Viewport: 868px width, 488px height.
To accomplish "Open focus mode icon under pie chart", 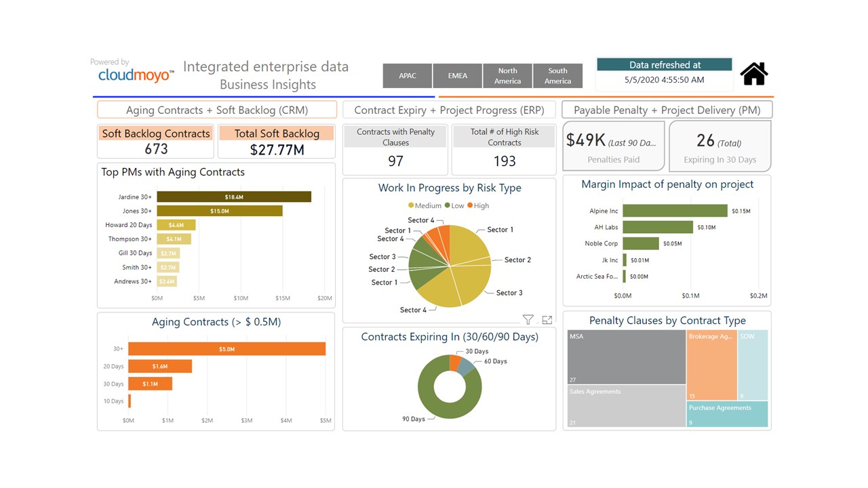I will coord(547,320).
